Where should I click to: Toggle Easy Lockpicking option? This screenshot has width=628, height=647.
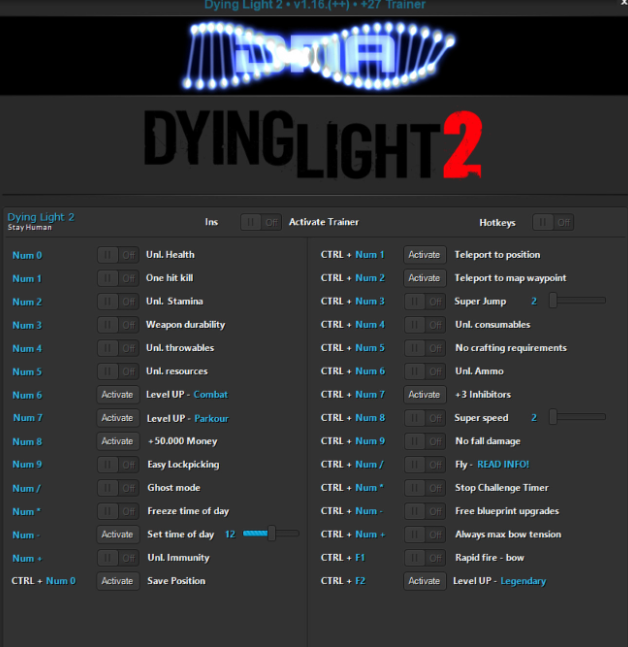click(118, 465)
